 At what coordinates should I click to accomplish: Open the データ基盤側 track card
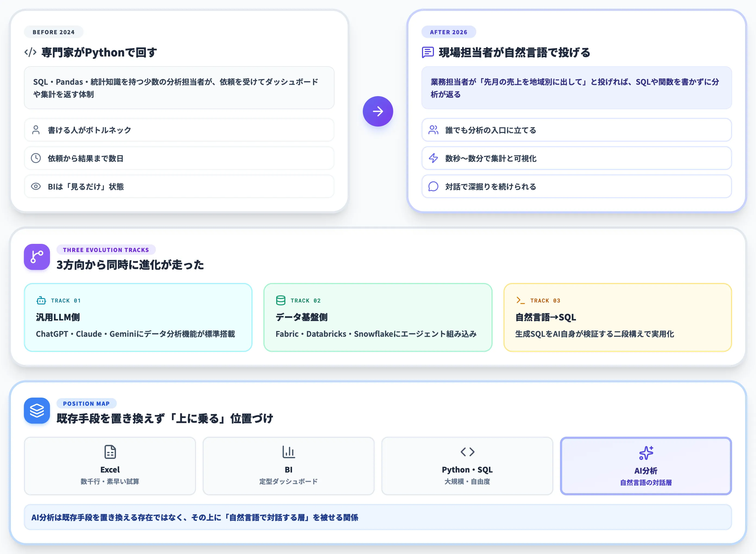point(378,317)
